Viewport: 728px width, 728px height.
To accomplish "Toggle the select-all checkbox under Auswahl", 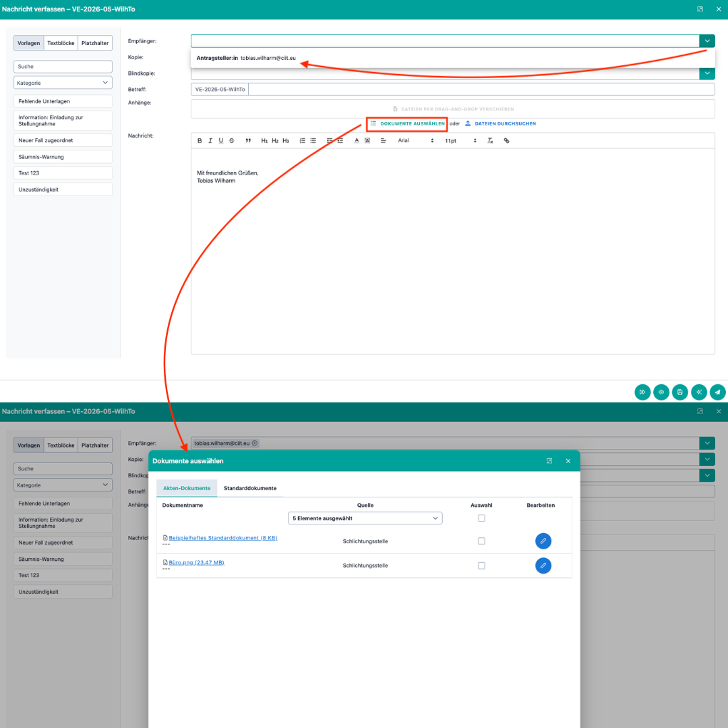I will 481,518.
